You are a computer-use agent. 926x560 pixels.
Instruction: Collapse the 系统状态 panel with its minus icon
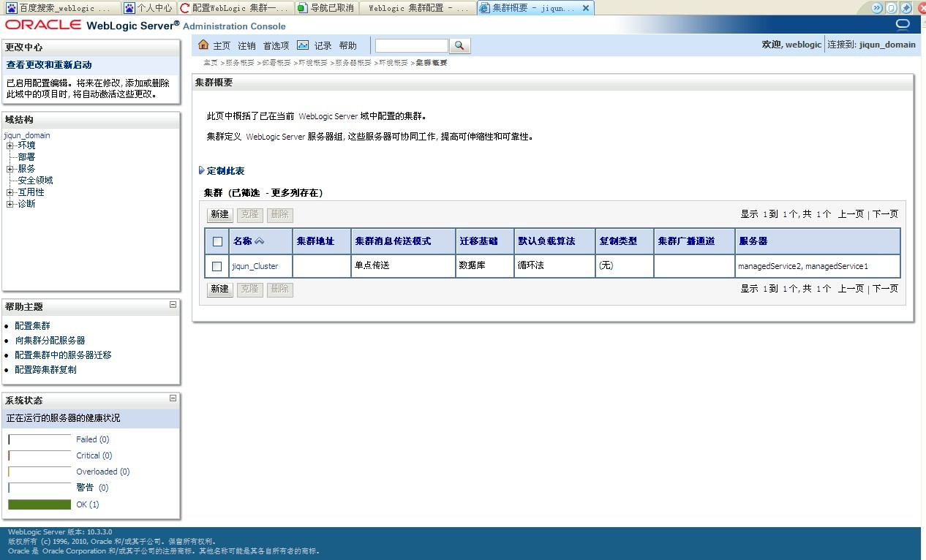pyautogui.click(x=173, y=398)
